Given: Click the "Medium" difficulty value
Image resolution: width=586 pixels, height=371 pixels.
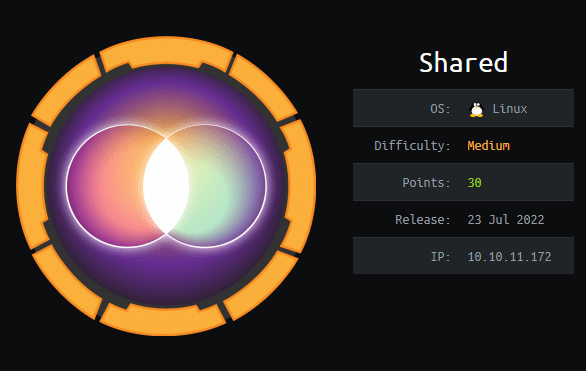Looking at the screenshot, I should 488,145.
